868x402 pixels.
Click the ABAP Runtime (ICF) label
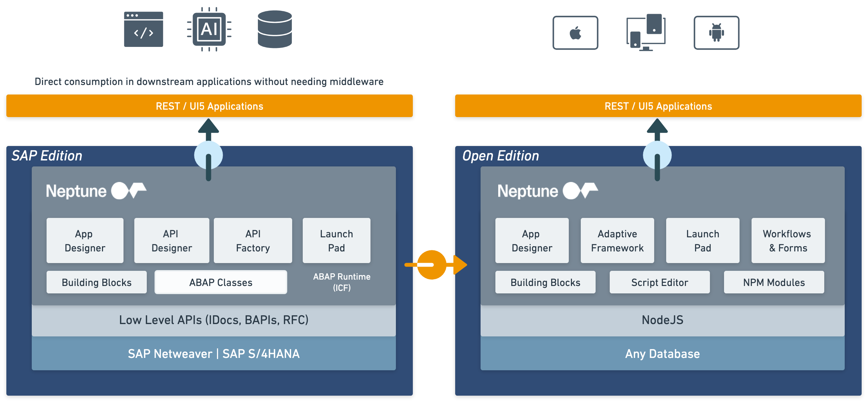(342, 282)
